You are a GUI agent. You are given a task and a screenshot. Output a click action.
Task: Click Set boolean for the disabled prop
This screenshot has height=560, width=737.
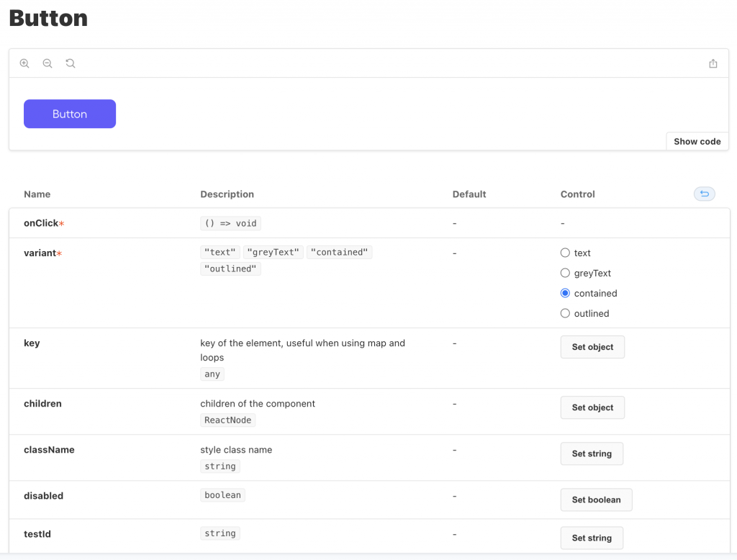pos(596,500)
